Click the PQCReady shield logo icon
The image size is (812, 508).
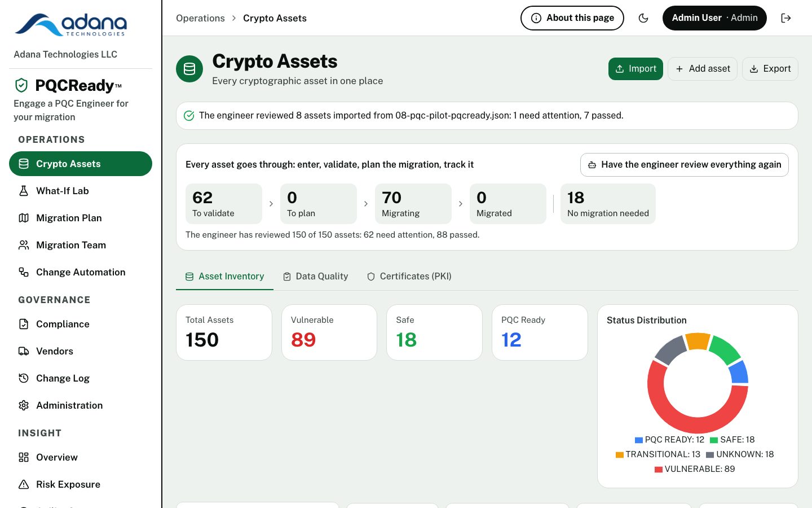(x=21, y=85)
